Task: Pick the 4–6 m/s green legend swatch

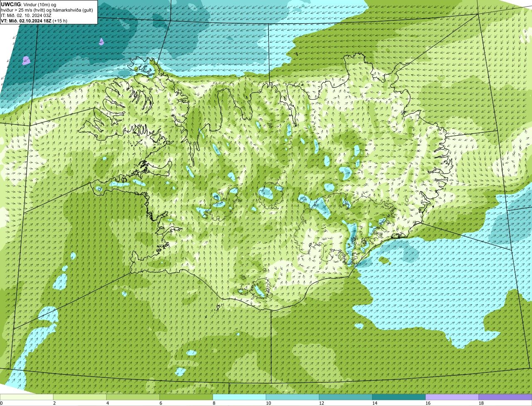Action: [x=133, y=397]
